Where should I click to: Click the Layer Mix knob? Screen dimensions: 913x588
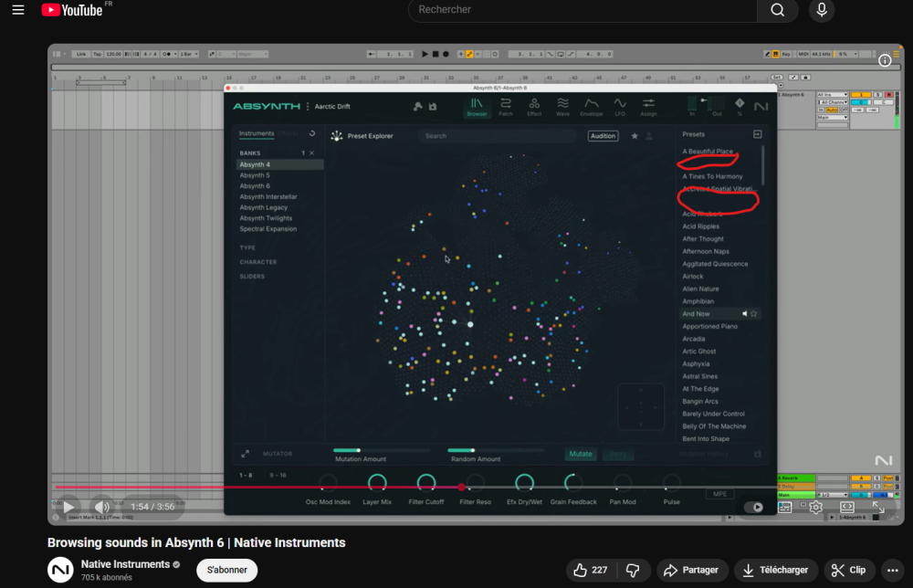pos(377,482)
